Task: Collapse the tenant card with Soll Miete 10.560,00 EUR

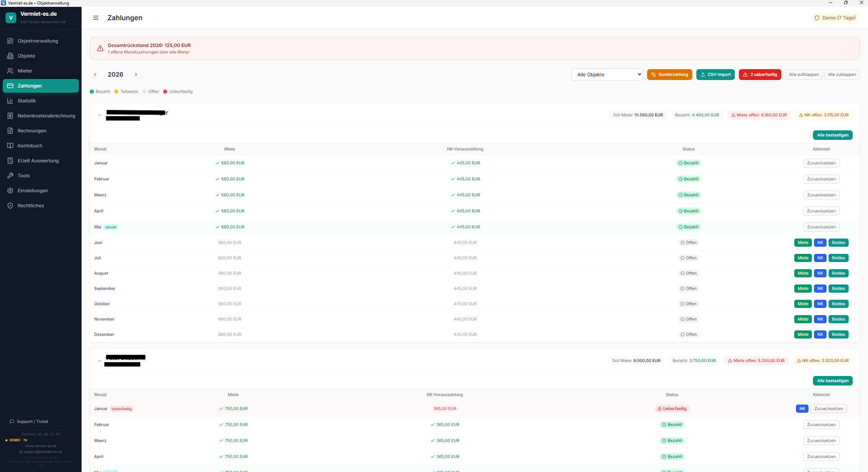Action: point(99,115)
